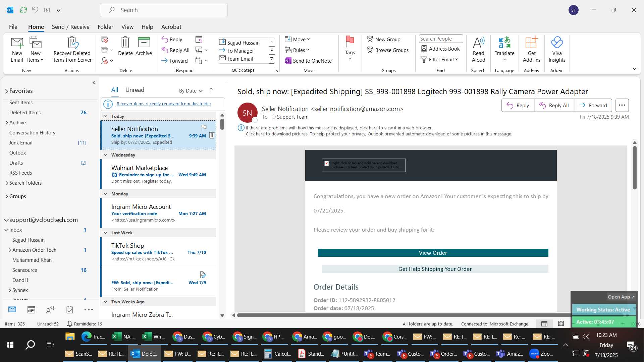Switch to Normal view in status bar

(x=544, y=324)
